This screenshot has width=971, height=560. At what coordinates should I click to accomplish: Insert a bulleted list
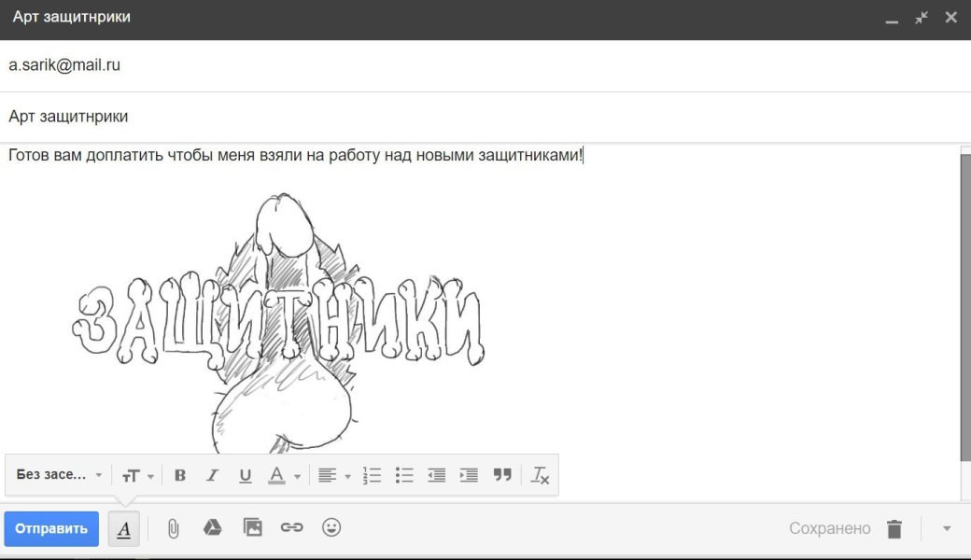click(x=403, y=475)
